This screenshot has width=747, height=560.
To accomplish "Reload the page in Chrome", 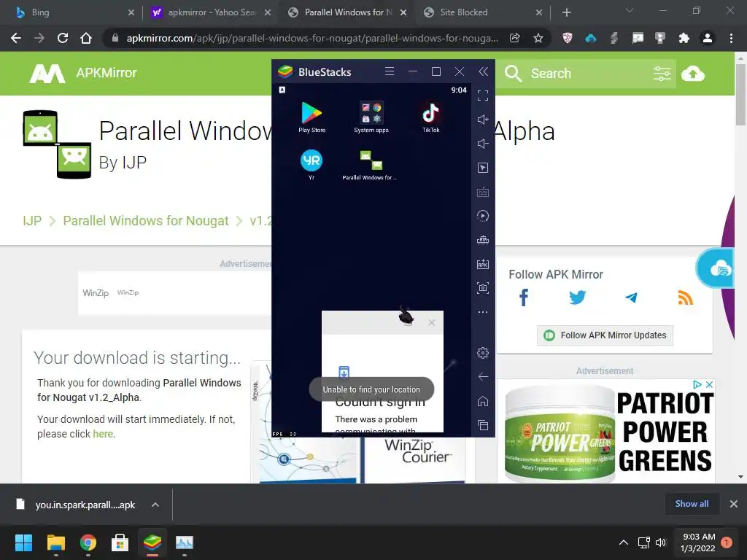I will pos(63,38).
